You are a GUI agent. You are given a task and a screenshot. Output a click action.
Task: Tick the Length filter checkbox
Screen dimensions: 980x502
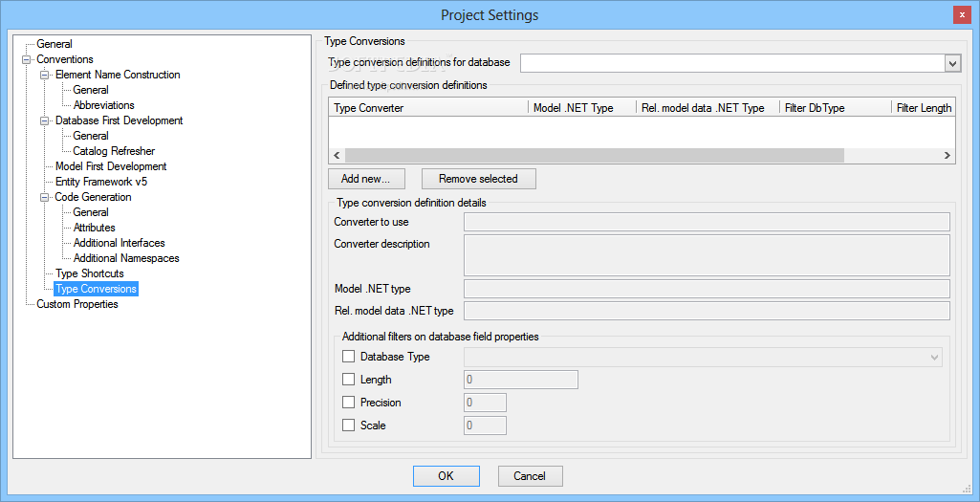tap(348, 380)
